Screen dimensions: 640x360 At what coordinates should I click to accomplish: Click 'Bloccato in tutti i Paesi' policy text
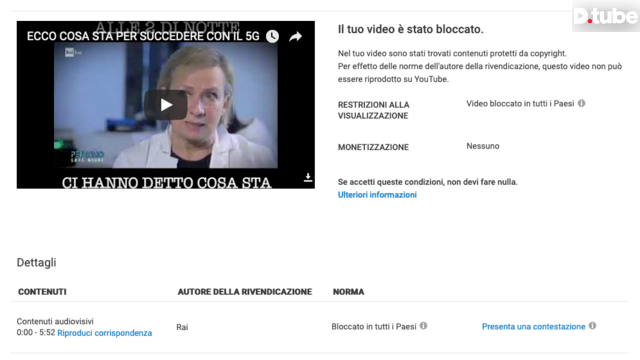(373, 327)
